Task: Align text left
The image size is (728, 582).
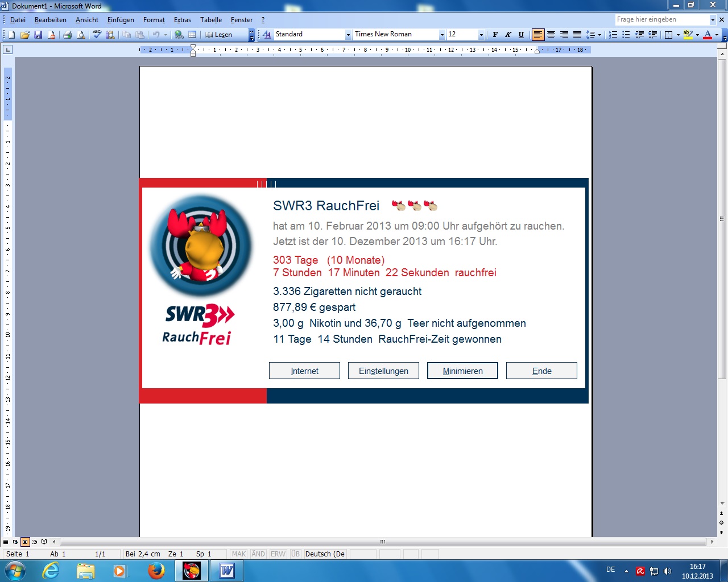Action: click(x=537, y=35)
